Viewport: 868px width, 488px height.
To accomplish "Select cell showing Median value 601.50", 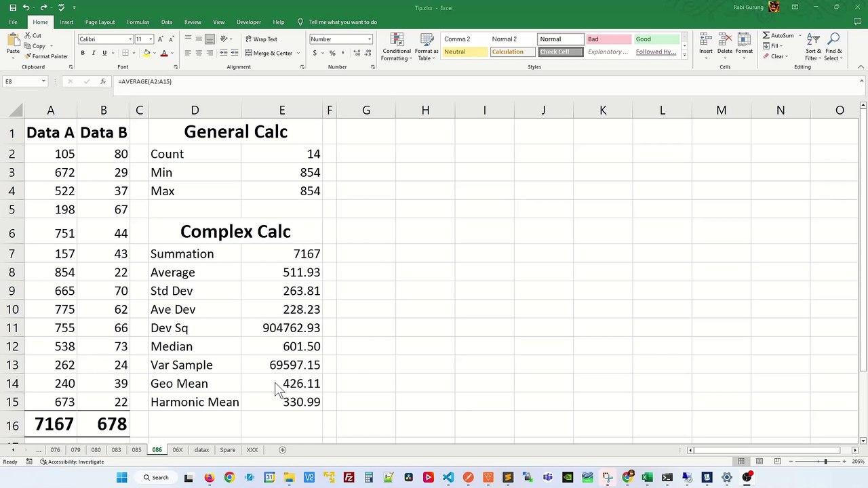I will (x=282, y=346).
